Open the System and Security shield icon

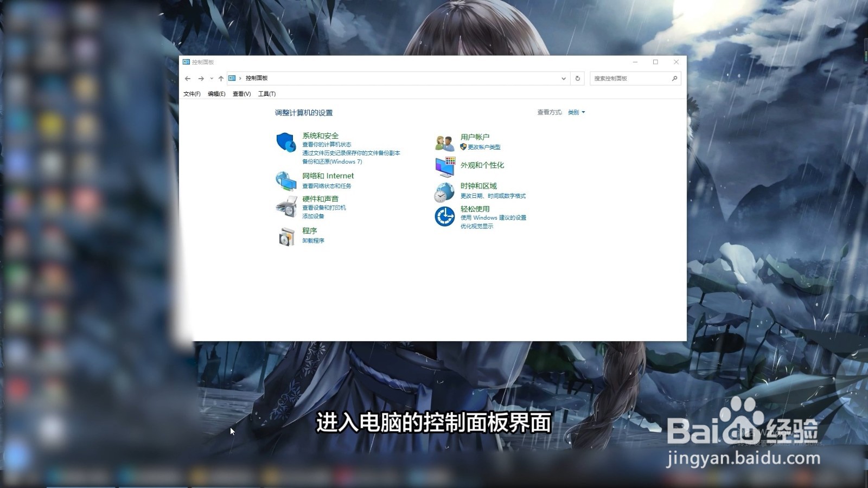(286, 143)
